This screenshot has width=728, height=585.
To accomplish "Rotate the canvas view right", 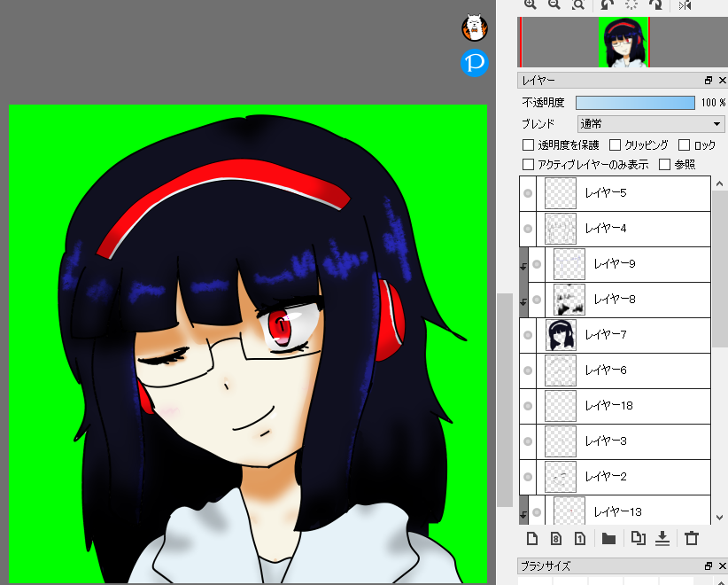I will (656, 4).
